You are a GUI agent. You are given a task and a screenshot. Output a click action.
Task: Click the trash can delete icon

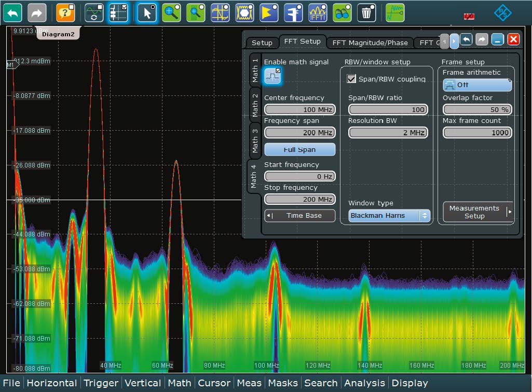pos(366,12)
